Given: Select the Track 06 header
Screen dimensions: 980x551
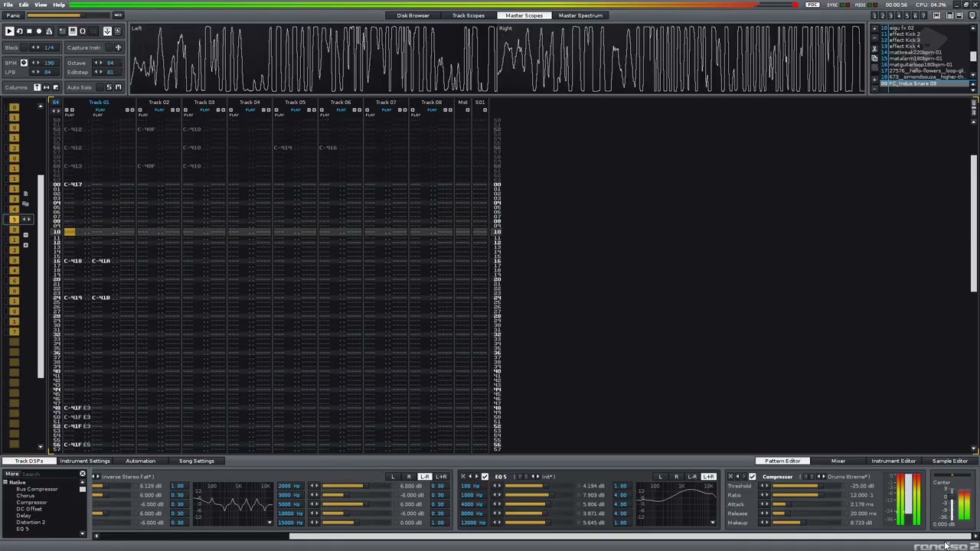Looking at the screenshot, I should (341, 102).
